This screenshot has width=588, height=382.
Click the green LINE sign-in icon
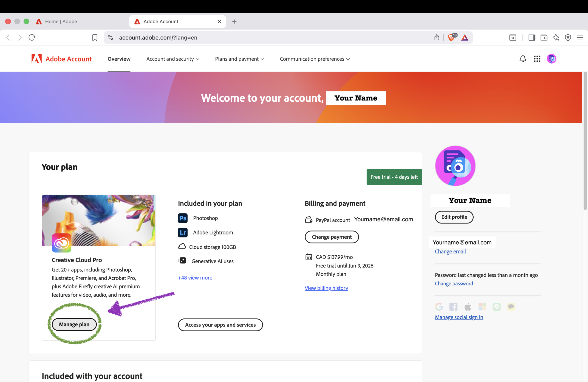tap(496, 307)
